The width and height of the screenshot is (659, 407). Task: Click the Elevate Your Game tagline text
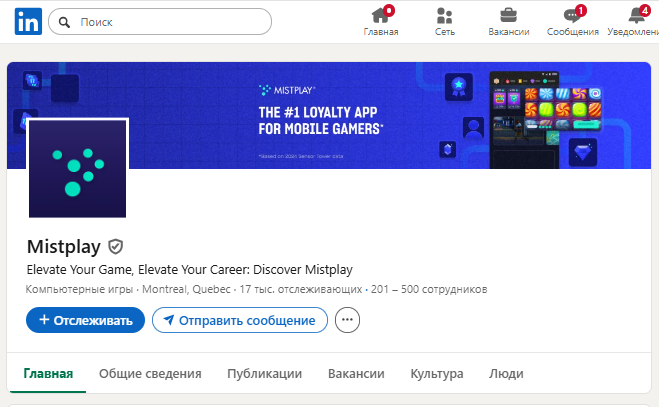coord(190,270)
